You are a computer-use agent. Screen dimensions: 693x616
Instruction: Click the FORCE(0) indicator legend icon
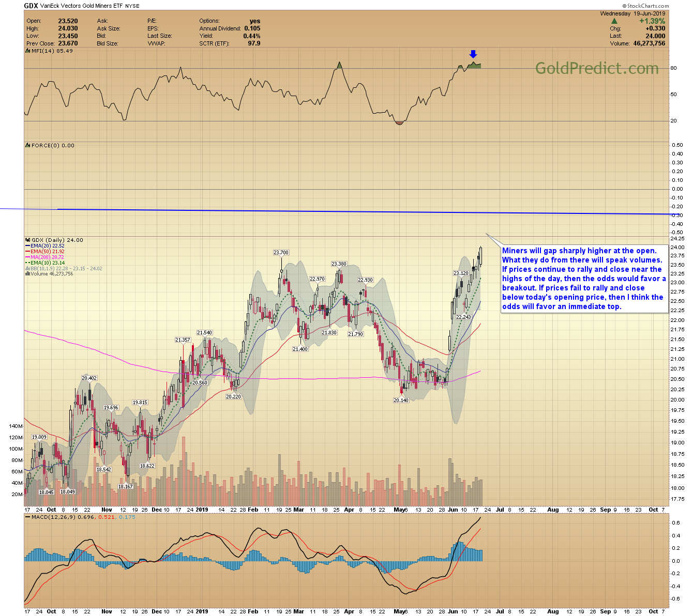(28, 146)
